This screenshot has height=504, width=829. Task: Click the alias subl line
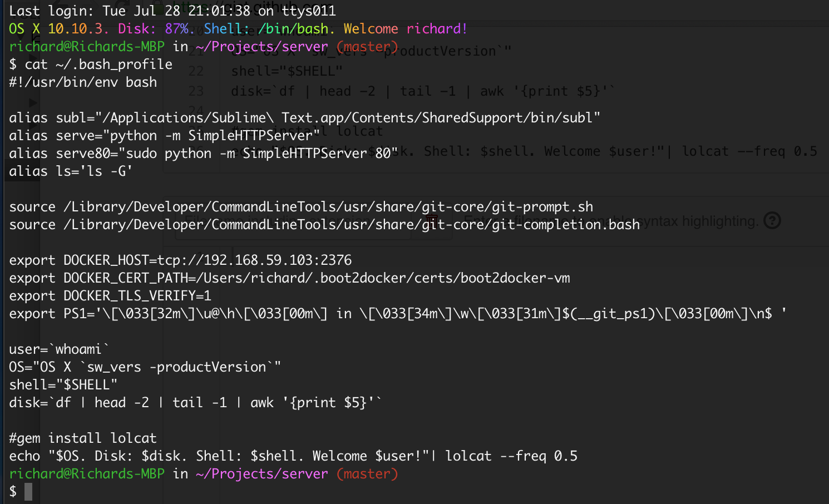point(304,118)
